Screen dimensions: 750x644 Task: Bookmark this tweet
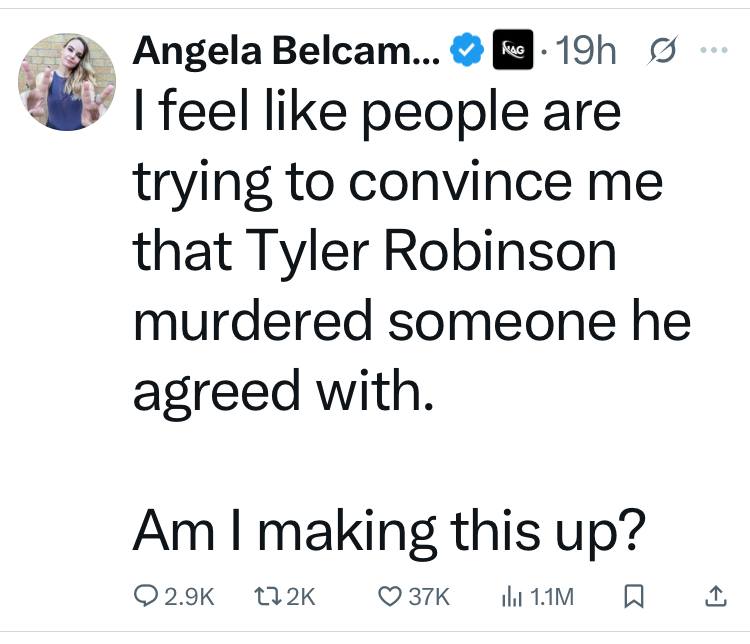point(631,597)
